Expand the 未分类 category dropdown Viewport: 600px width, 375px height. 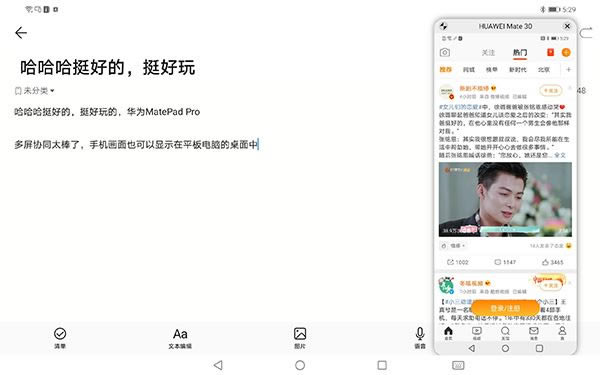(34, 91)
